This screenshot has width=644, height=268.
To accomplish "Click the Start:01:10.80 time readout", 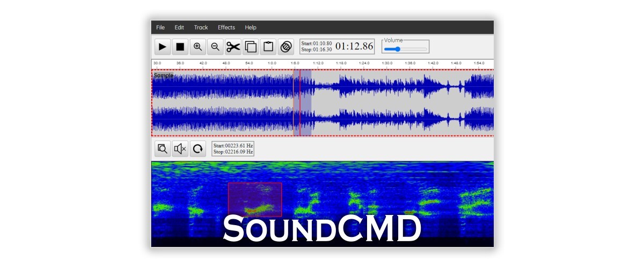I will (x=317, y=43).
